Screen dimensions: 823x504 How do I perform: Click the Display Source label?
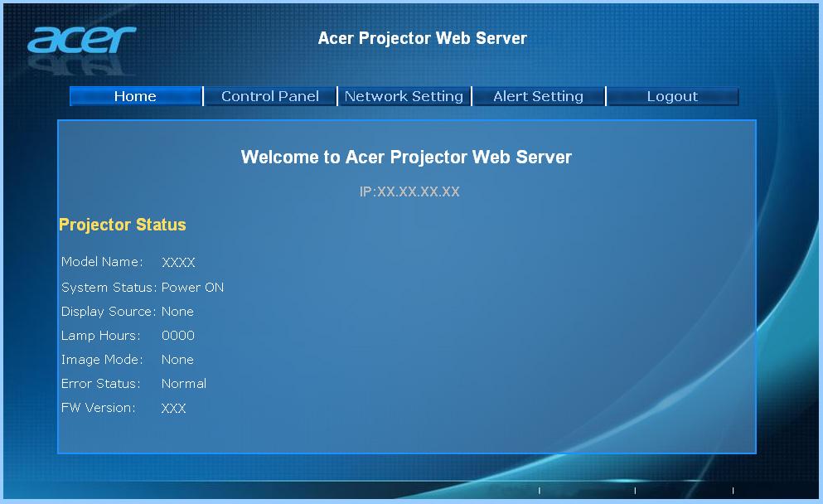[x=109, y=312]
